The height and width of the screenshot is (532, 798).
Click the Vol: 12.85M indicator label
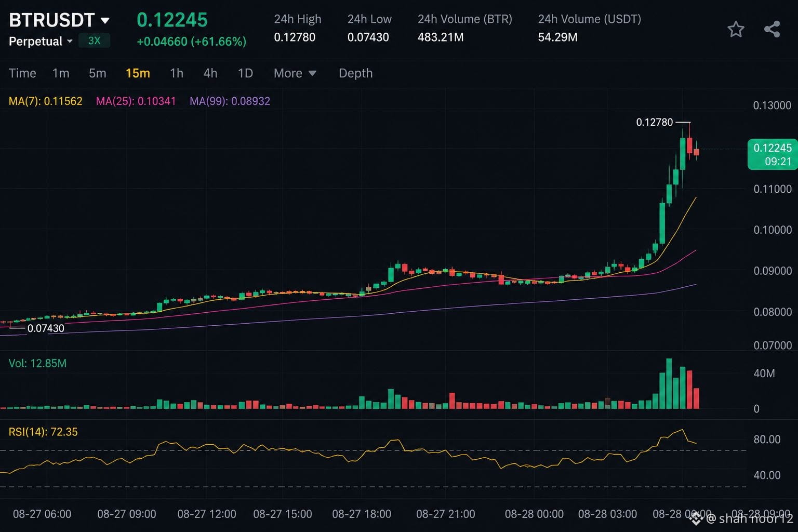(37, 363)
